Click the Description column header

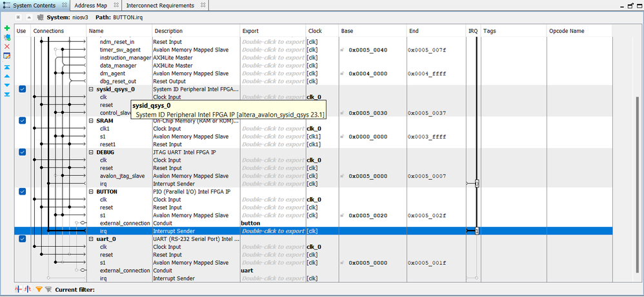(x=196, y=31)
